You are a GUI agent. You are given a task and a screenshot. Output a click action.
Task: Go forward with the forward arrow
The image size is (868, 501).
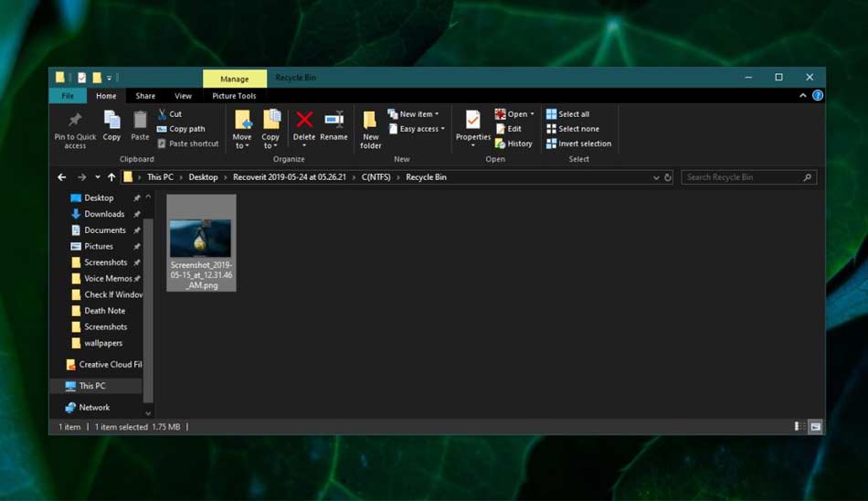pyautogui.click(x=82, y=177)
